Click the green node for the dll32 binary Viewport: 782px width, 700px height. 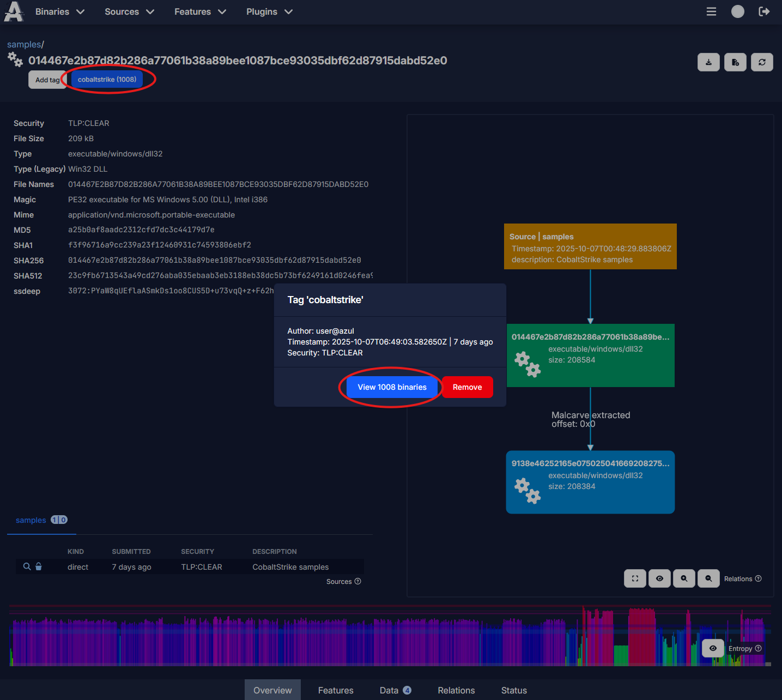(x=590, y=355)
